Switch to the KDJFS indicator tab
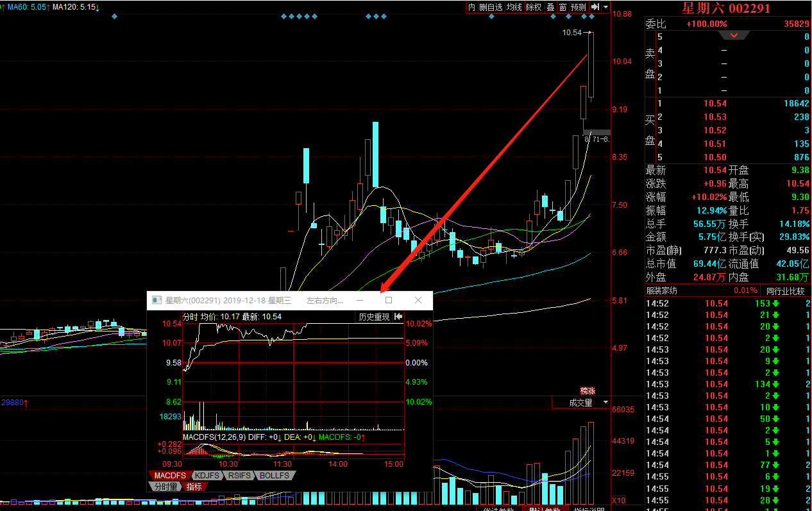This screenshot has height=511, width=812. [206, 476]
